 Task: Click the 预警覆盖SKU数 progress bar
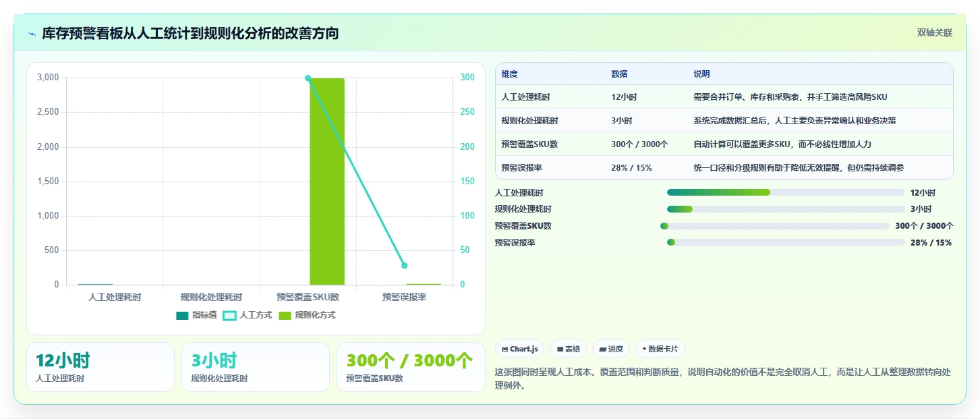tap(775, 226)
